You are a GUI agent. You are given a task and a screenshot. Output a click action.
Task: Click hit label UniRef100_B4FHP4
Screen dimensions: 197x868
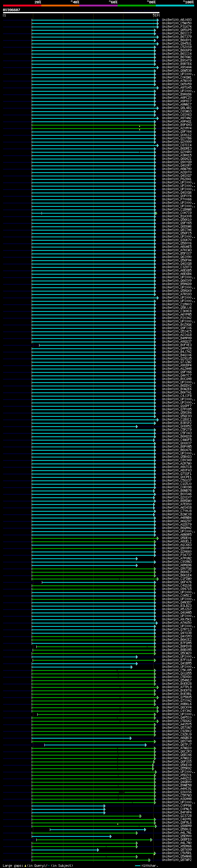[177, 813]
